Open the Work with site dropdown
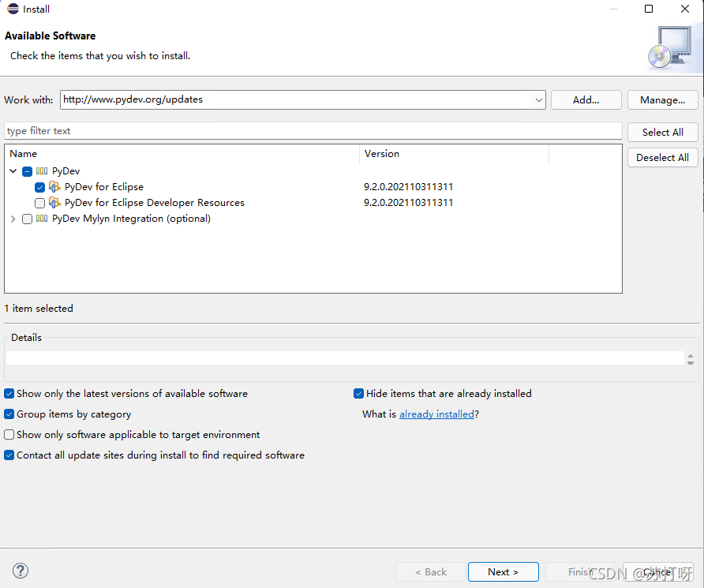 [x=538, y=99]
